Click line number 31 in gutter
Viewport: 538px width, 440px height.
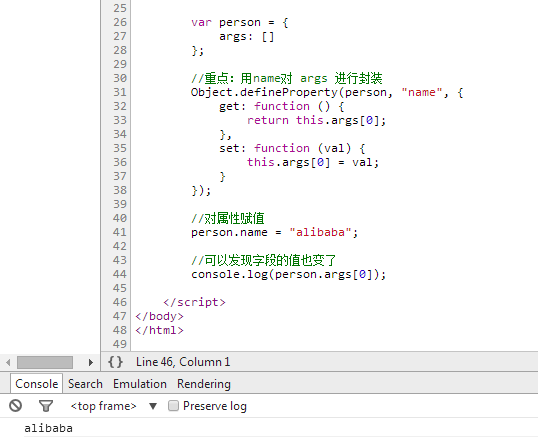click(120, 92)
